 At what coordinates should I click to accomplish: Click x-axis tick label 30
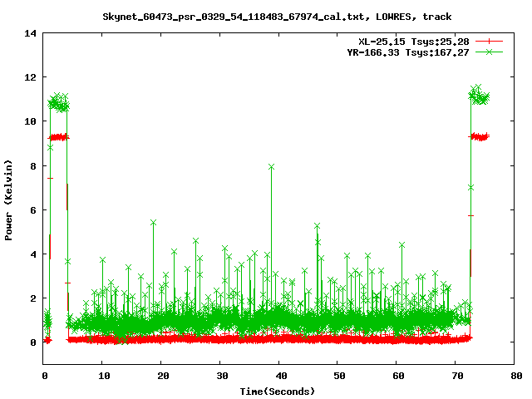tap(222, 376)
